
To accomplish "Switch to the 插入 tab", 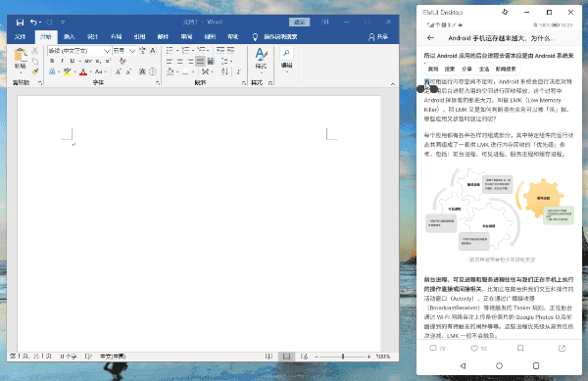I will [69, 36].
